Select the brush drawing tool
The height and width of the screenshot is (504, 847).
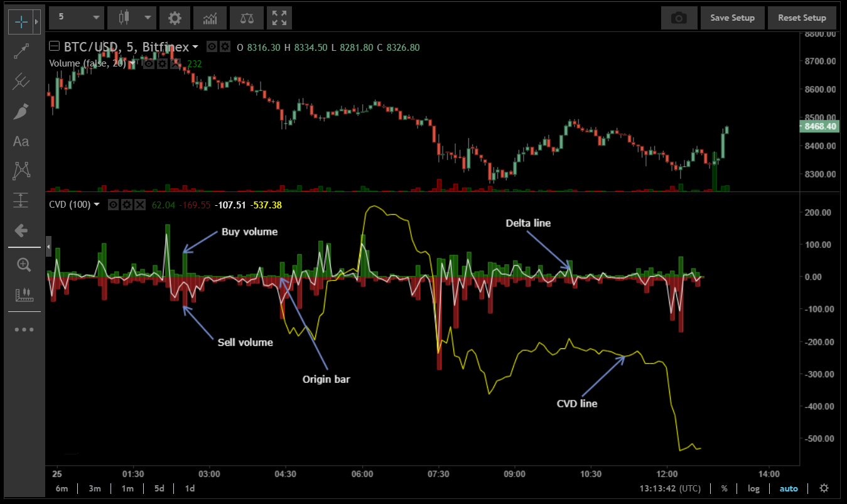(x=21, y=112)
